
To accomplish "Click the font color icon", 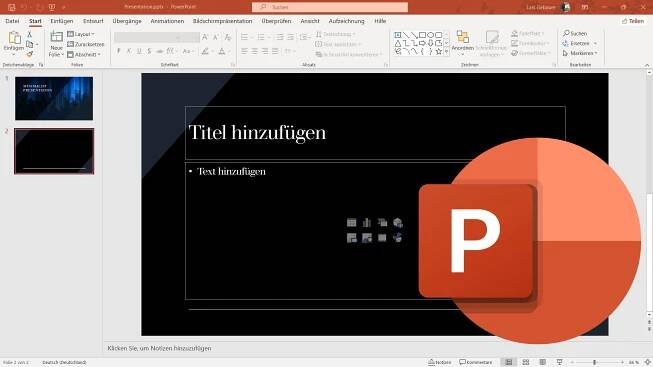I will click(222, 51).
